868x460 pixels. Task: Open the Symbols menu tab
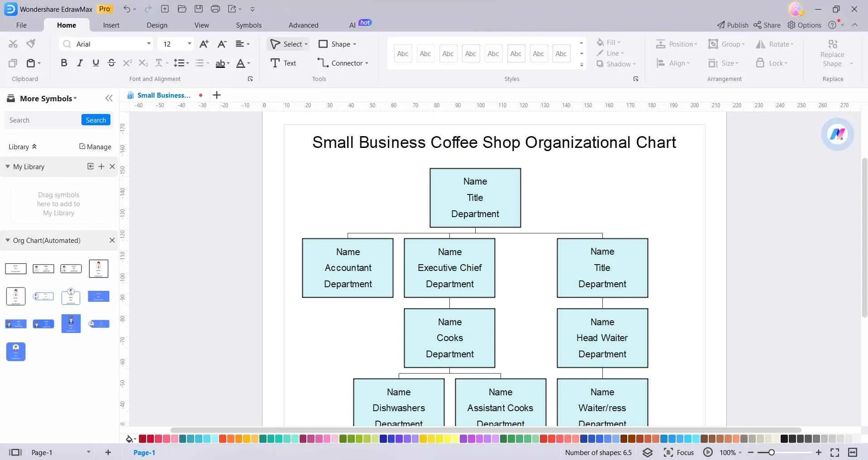point(248,25)
